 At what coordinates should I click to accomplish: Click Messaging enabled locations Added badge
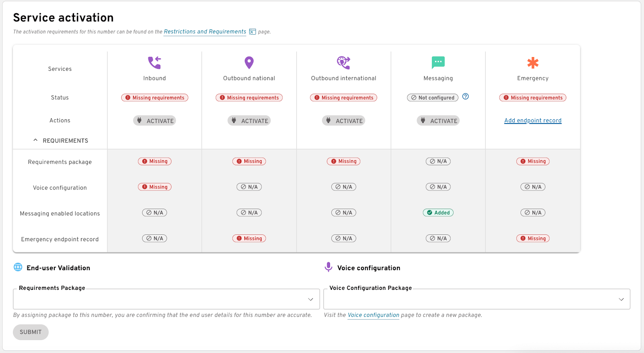(x=438, y=213)
